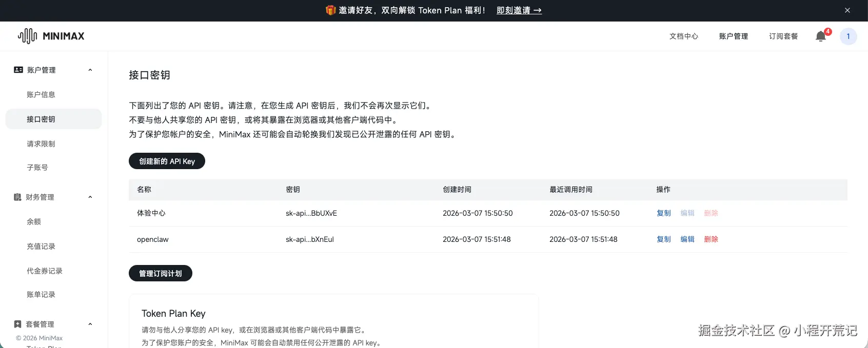Open the user avatar labeled 1
The width and height of the screenshot is (868, 348).
point(849,36)
